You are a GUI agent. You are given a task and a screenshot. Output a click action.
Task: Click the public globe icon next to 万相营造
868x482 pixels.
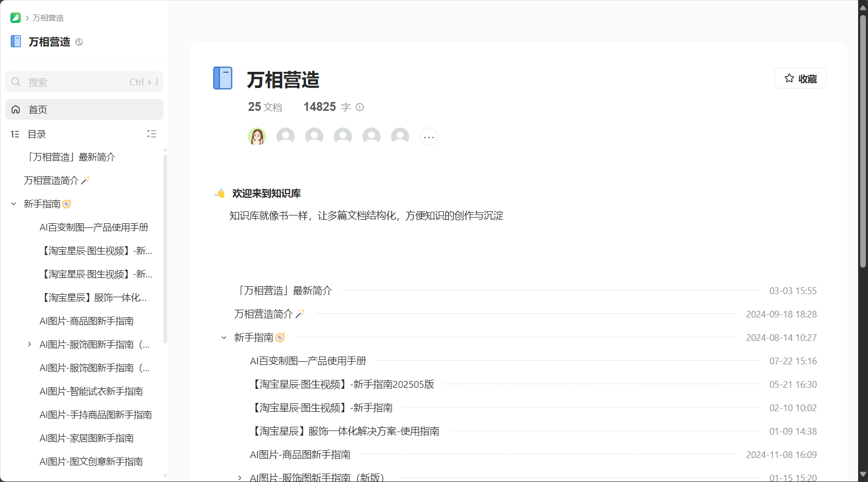tap(79, 42)
